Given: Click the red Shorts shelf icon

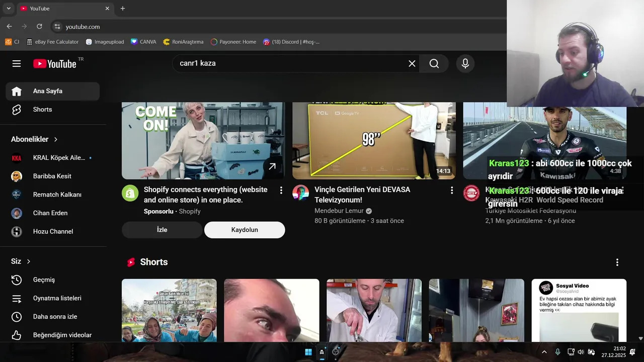Looking at the screenshot, I should [131, 262].
